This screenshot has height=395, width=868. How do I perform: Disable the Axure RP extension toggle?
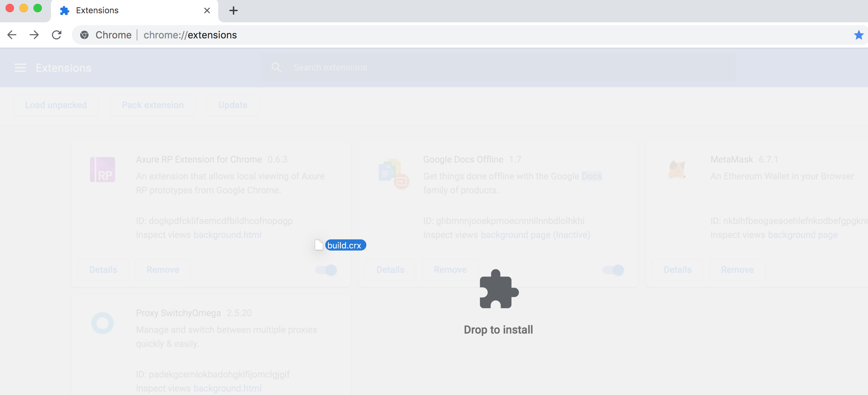tap(326, 270)
